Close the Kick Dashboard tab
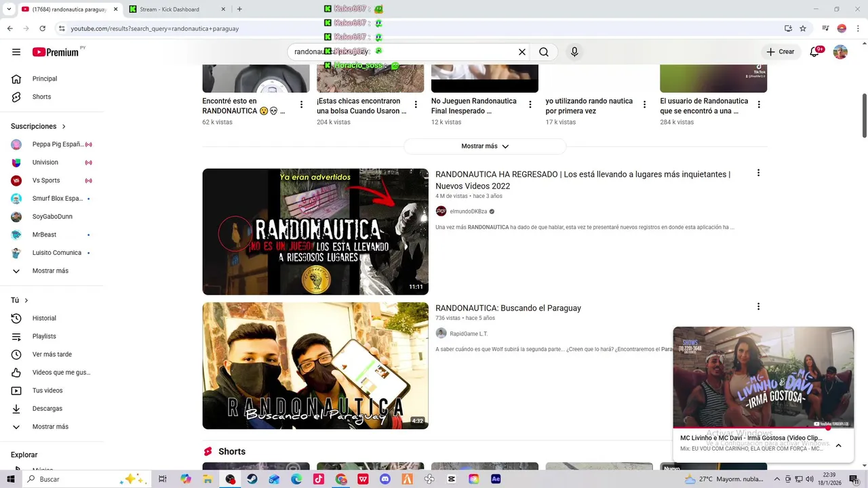 [222, 9]
